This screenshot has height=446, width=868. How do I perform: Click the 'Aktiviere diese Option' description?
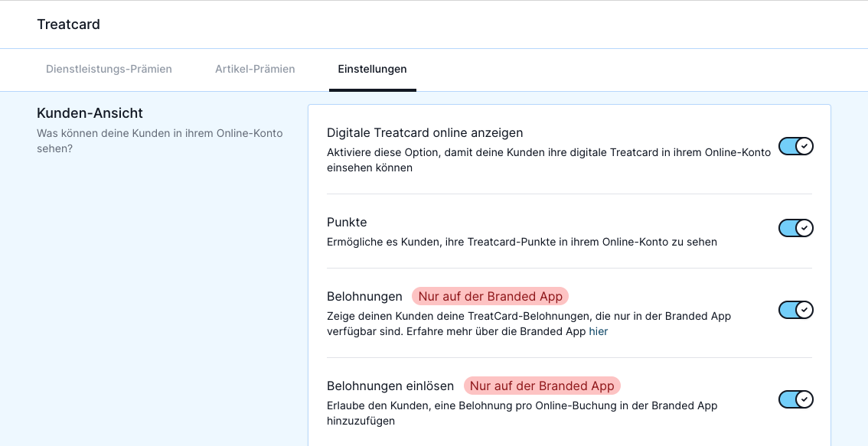tap(549, 161)
